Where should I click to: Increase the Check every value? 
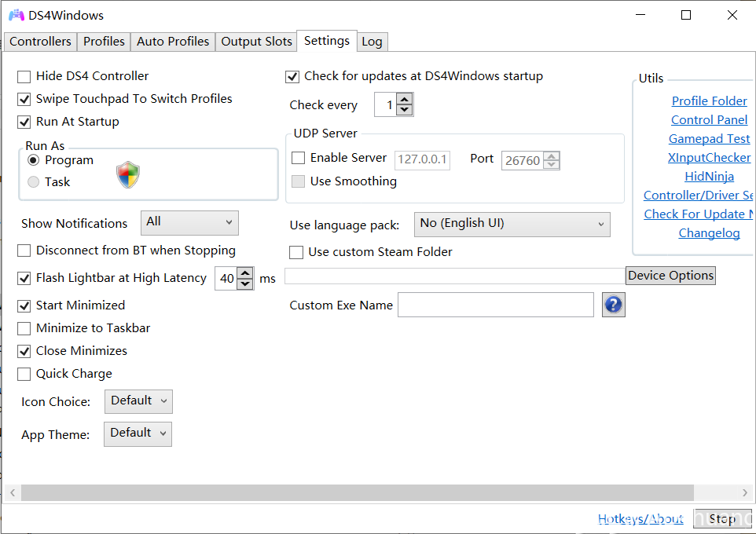[x=404, y=99]
